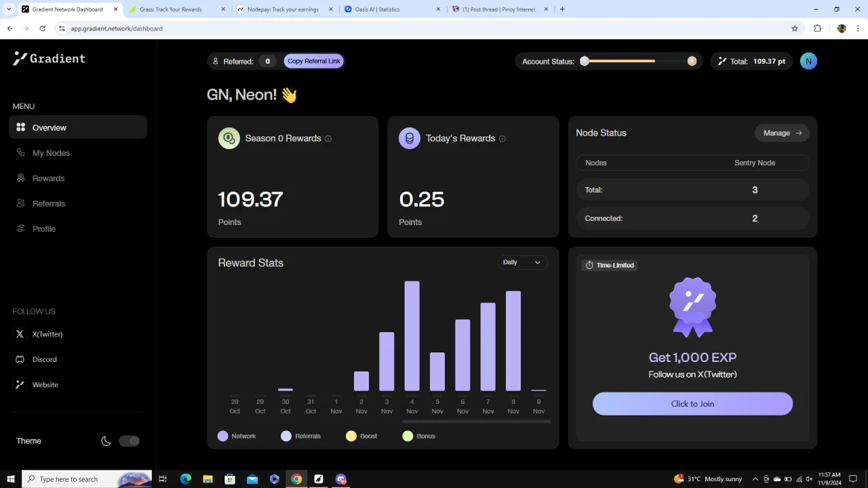This screenshot has width=868, height=488.
Task: Toggle the Boost legend swatch
Action: point(351,436)
